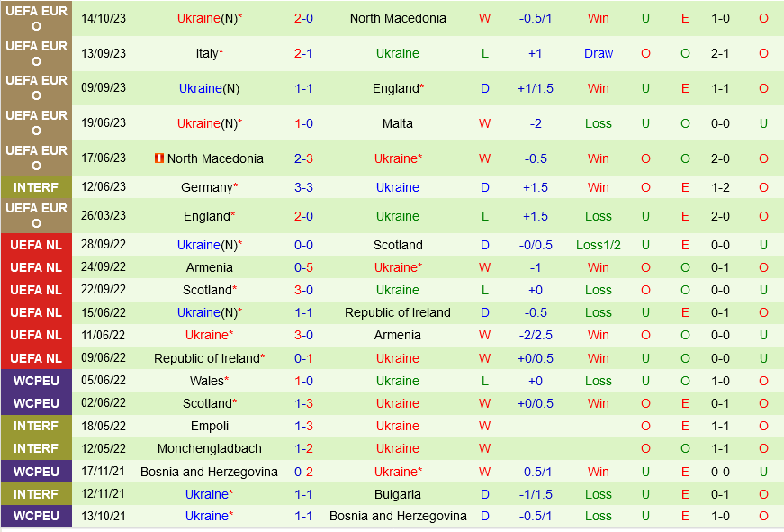784x532 pixels.
Task: Click the Bulgaria team link
Action: pos(398,494)
